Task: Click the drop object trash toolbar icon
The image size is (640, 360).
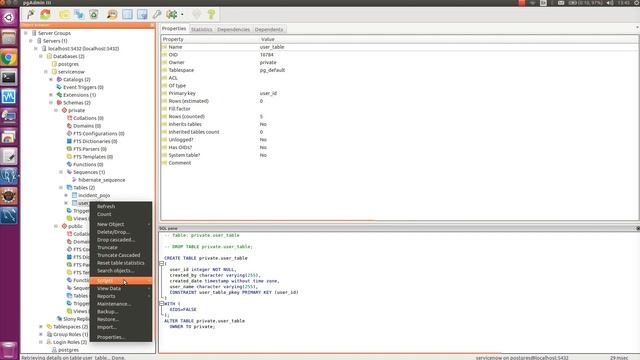Action: [x=94, y=14]
